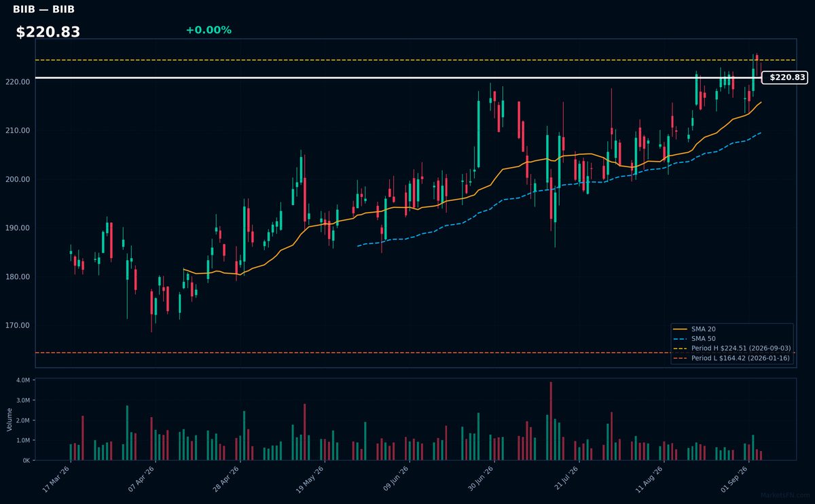Click the 2.0M volume axis label
Viewport: 815px width, 504px height.
[23, 420]
